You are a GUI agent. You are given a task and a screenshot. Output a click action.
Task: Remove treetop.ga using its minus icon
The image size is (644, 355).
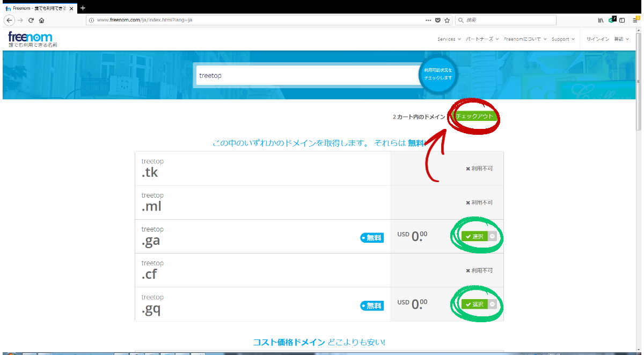pyautogui.click(x=493, y=236)
